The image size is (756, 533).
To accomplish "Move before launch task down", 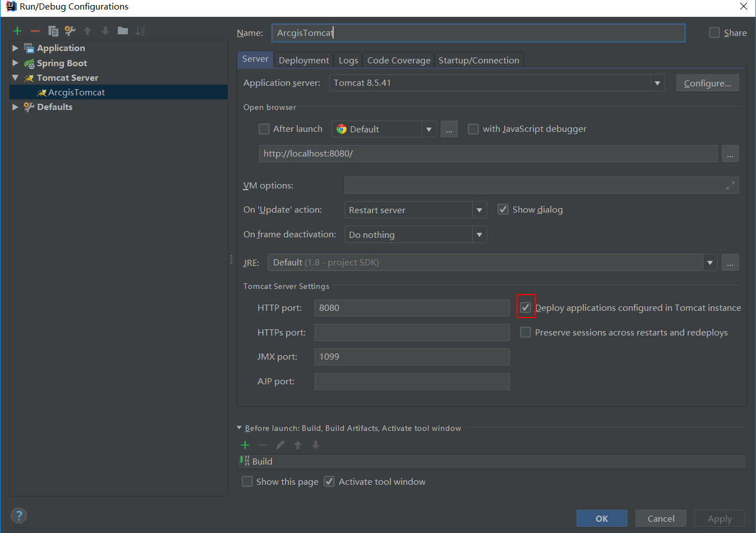I will click(x=316, y=445).
